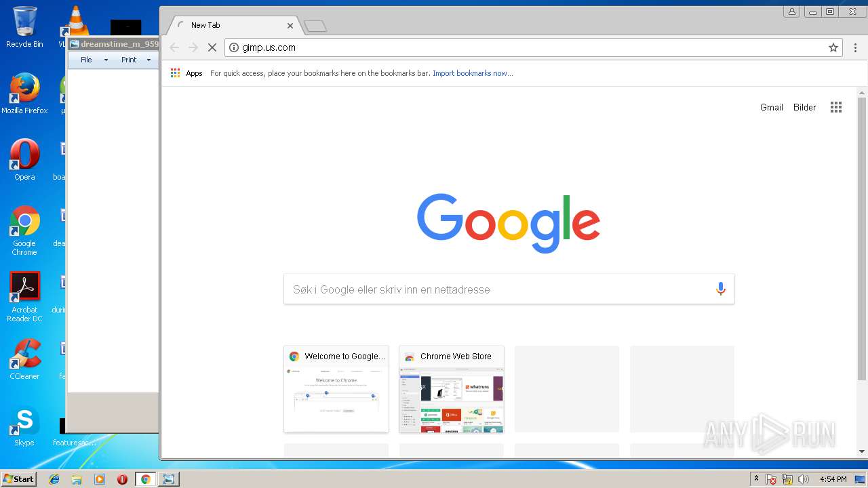Click the Bilder link
The image size is (868, 488).
click(805, 107)
